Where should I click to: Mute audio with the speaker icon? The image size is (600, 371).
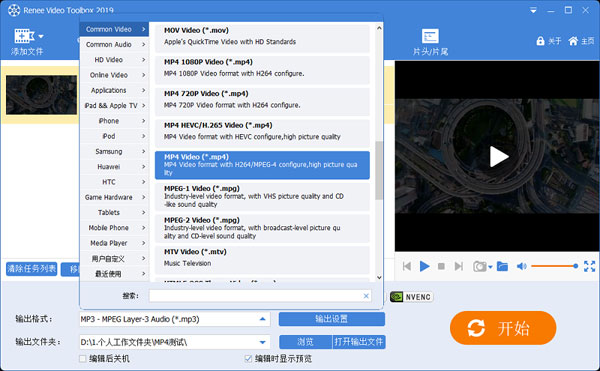click(522, 266)
